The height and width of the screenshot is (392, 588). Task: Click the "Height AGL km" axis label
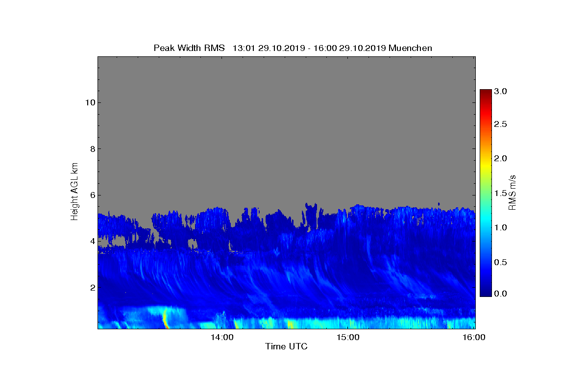(x=74, y=192)
